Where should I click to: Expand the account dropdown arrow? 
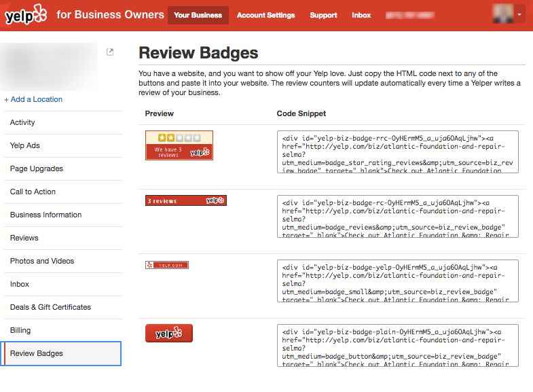click(x=519, y=15)
